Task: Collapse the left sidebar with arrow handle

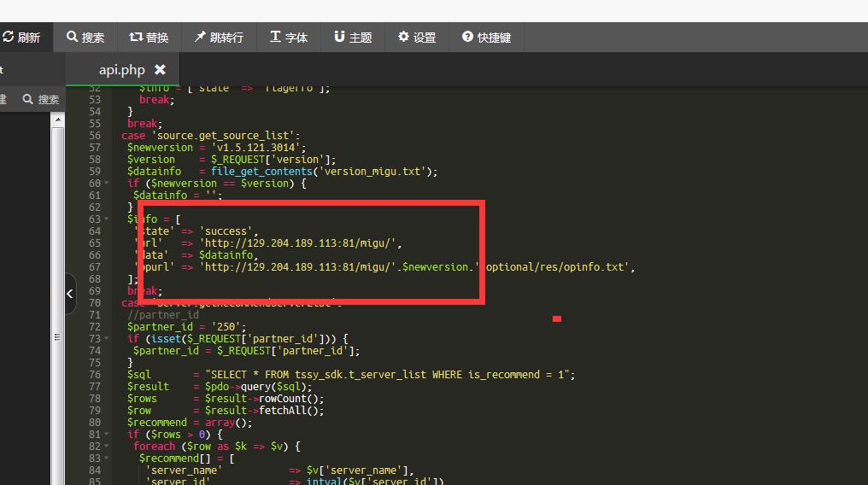Action: (70, 295)
